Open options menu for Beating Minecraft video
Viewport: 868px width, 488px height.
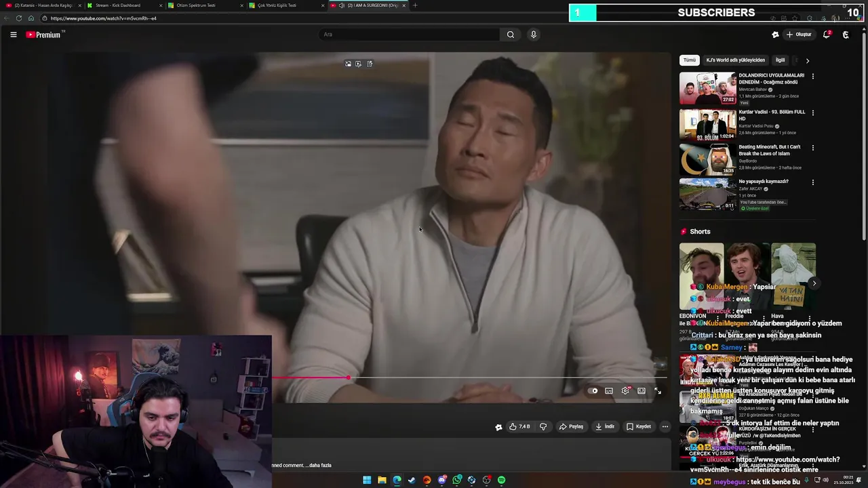point(813,148)
